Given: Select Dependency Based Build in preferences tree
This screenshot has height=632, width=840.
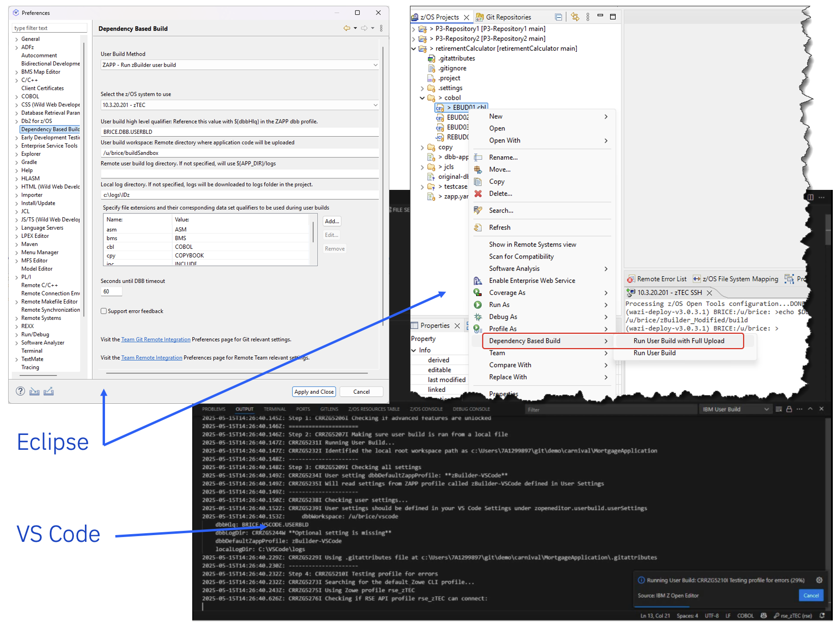Looking at the screenshot, I should (x=50, y=129).
